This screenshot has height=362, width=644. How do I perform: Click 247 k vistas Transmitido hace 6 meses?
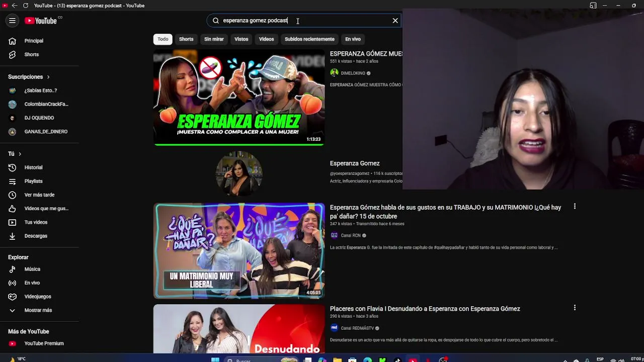pyautogui.click(x=367, y=224)
